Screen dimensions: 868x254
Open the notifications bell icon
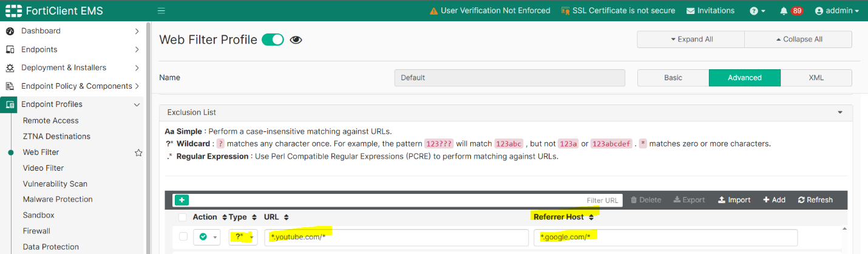pos(784,11)
